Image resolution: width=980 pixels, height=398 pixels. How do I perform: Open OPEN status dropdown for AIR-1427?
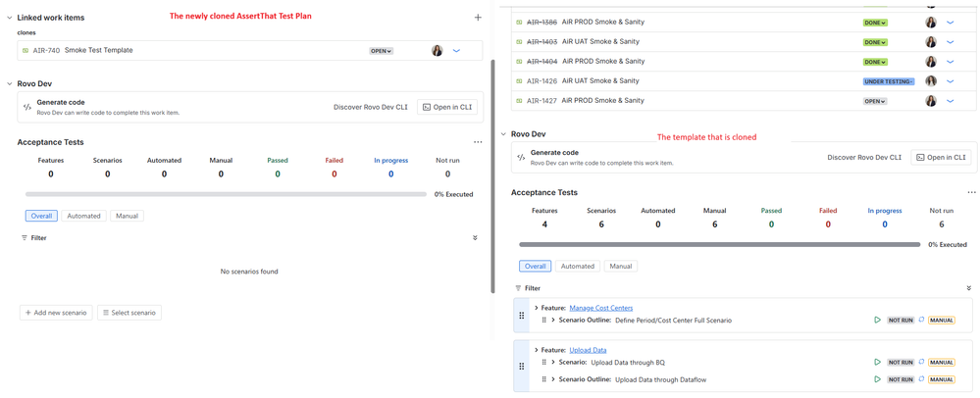pos(875,101)
